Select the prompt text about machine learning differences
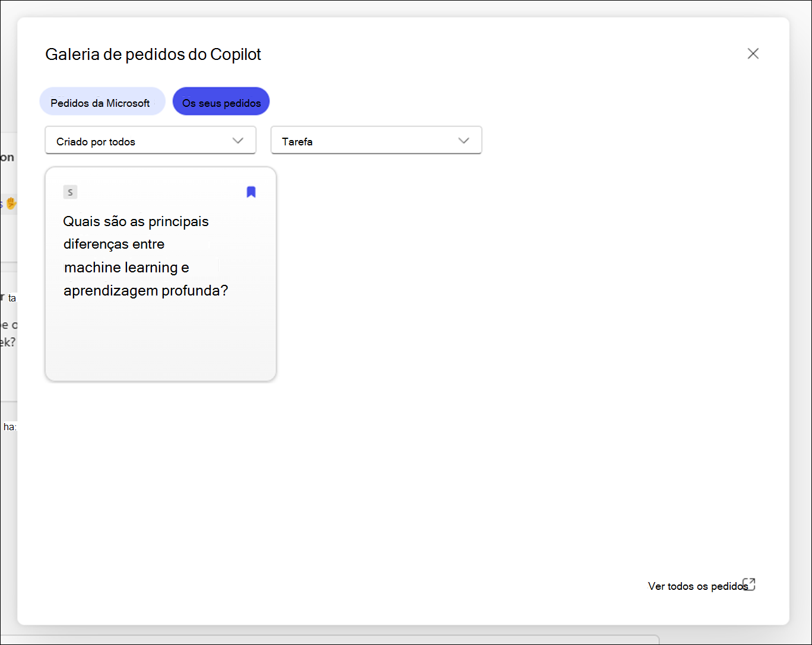 point(145,256)
